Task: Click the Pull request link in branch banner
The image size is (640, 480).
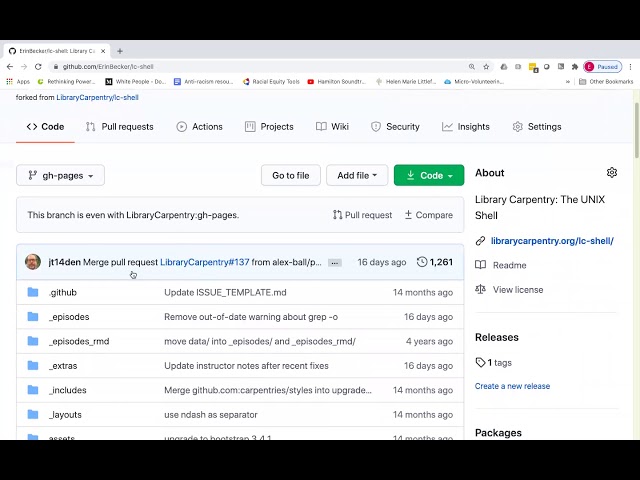Action: point(362,215)
